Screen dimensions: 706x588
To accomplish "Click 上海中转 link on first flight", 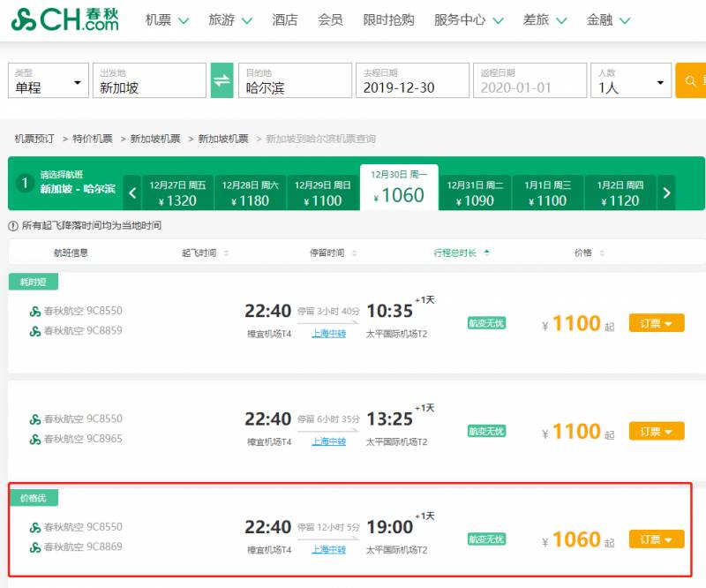I will 328,334.
